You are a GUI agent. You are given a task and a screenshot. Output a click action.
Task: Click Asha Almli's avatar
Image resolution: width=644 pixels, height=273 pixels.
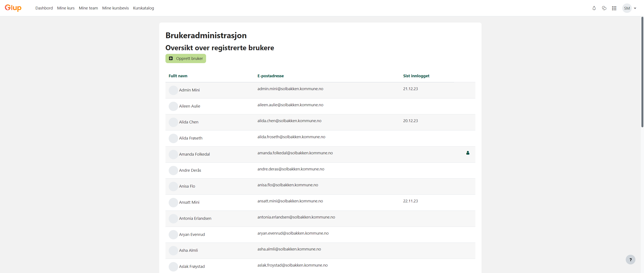click(x=173, y=250)
